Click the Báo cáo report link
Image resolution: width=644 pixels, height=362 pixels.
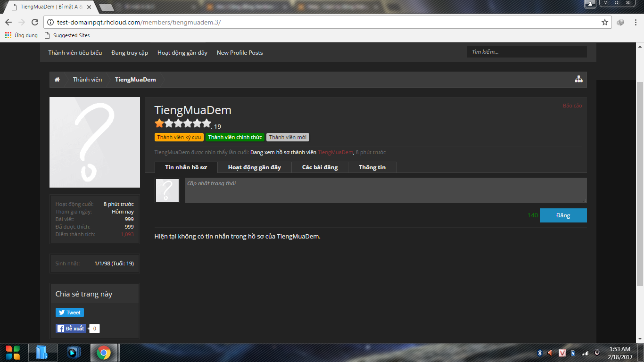pyautogui.click(x=572, y=106)
